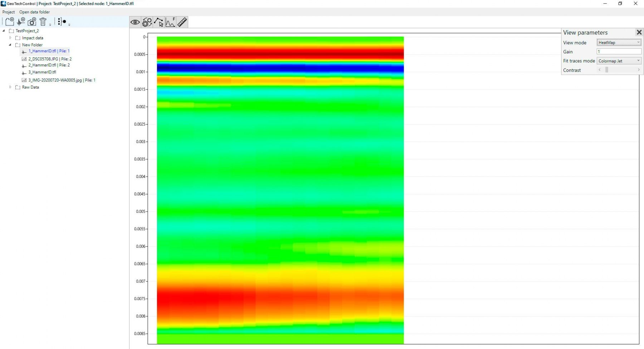The image size is (644, 349).
Task: Click the Contrast slider right arrow
Action: coord(639,70)
